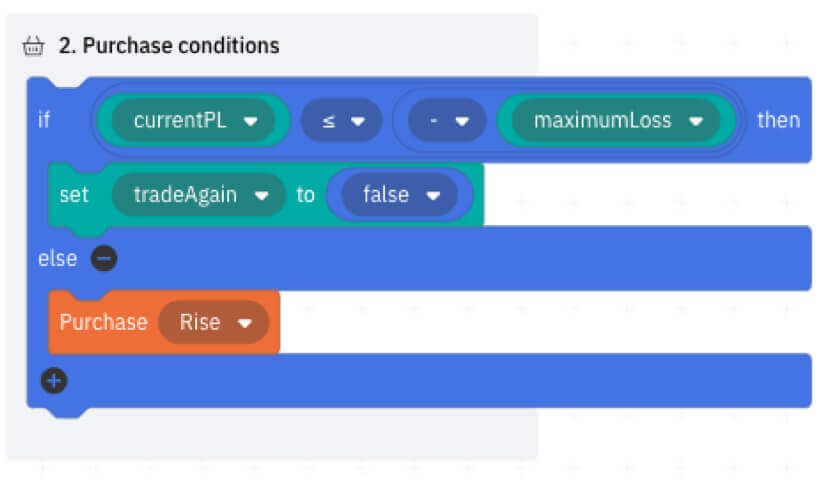Image resolution: width=828 pixels, height=480 pixels.
Task: Click the "else" label on the blue block
Action: 57,259
